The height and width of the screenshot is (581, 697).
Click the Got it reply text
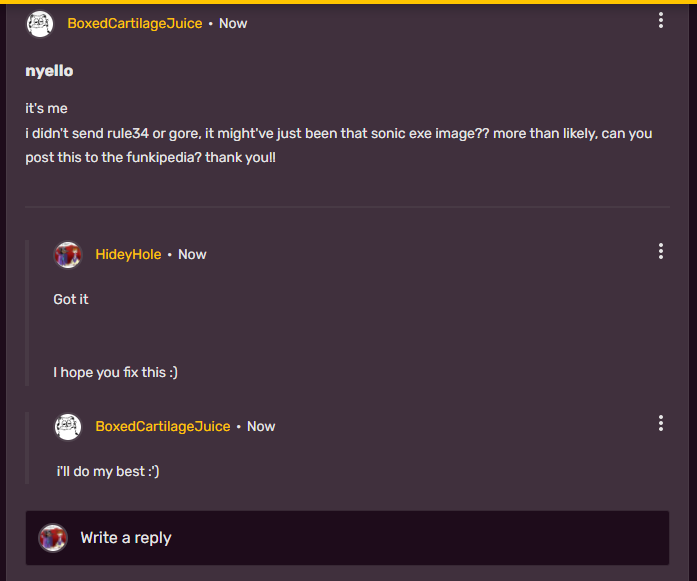71,299
